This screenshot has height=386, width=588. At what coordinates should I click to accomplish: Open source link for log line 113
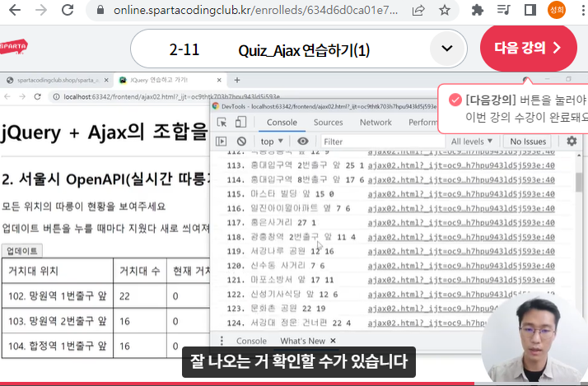(x=461, y=165)
